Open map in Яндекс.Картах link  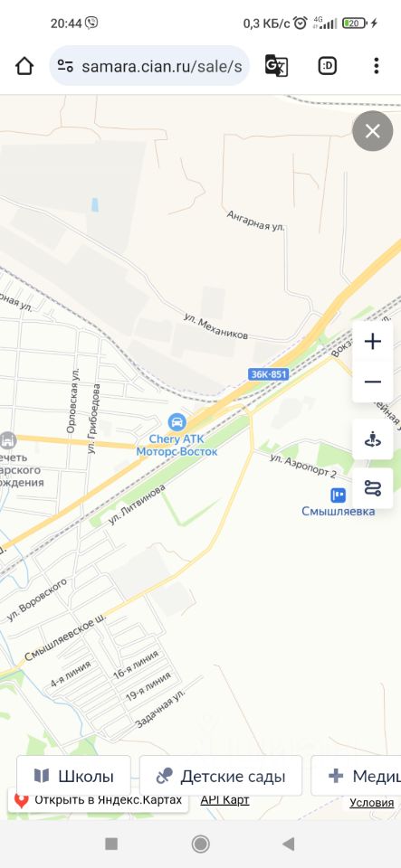click(98, 800)
